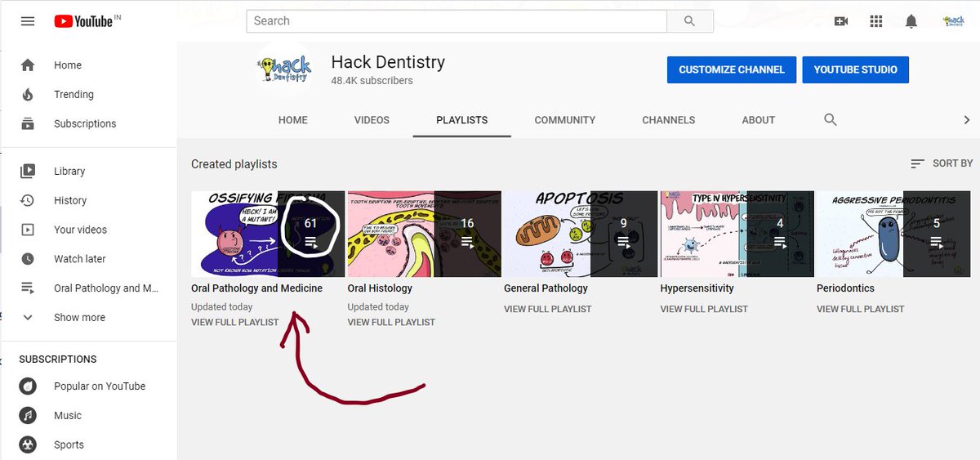Open the ABOUT tab

tap(759, 120)
